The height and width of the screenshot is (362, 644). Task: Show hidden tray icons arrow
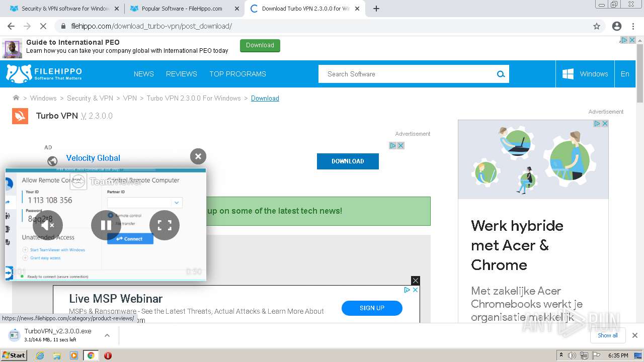pyautogui.click(x=561, y=355)
